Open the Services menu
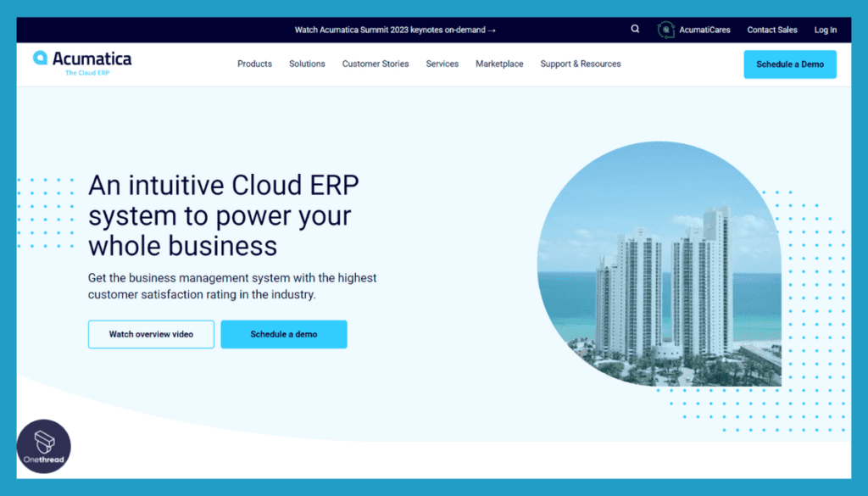This screenshot has height=496, width=868. click(442, 64)
